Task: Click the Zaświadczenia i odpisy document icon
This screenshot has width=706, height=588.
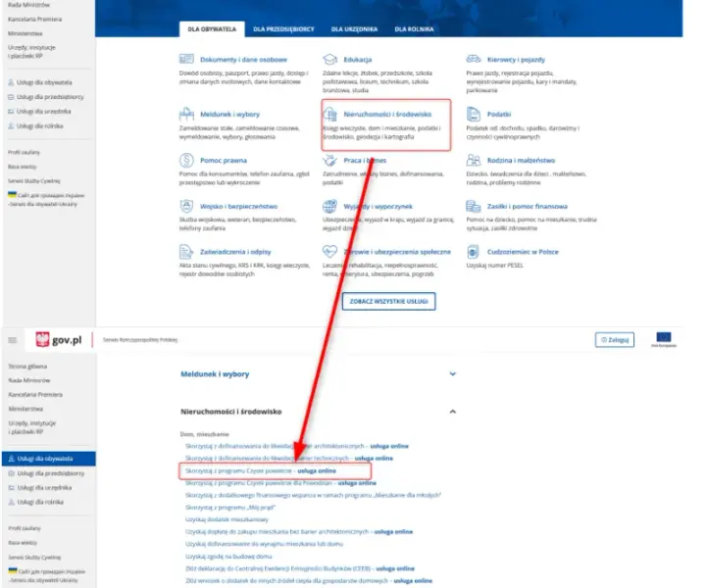Action: coord(186,252)
